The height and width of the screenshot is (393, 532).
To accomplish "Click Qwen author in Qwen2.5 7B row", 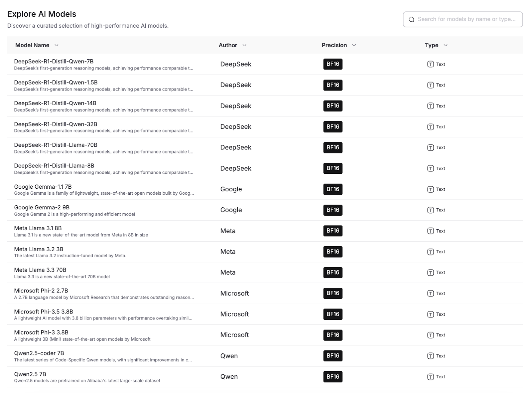I will click(x=229, y=377).
